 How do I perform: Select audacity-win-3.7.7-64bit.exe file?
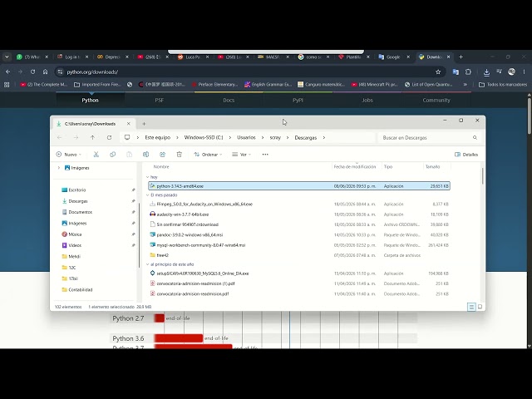[x=299, y=214]
